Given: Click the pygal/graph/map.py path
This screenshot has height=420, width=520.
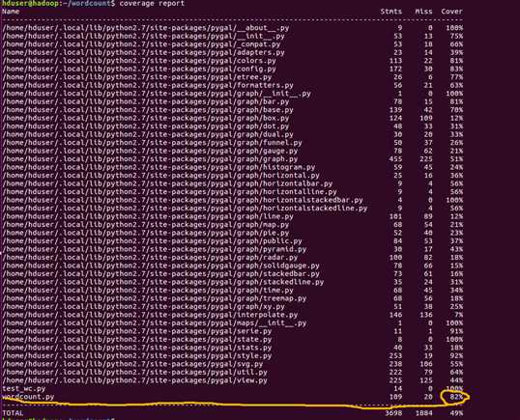Looking at the screenshot, I should click(x=146, y=225).
